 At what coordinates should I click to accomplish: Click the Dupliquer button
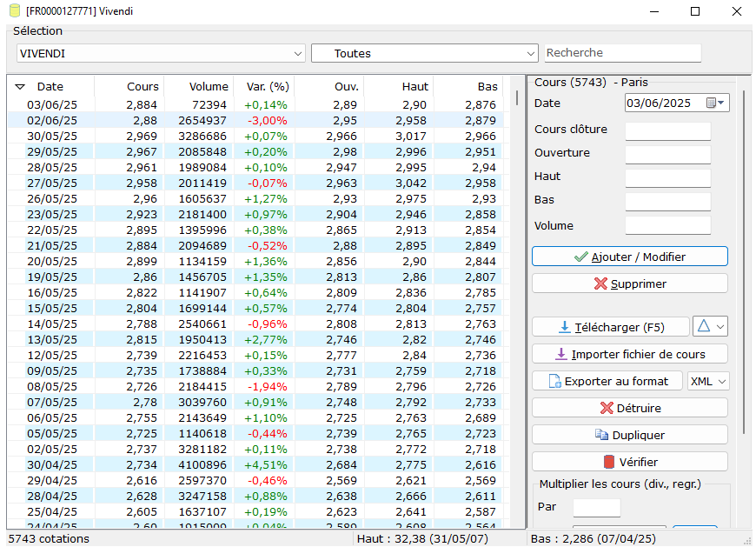click(630, 435)
